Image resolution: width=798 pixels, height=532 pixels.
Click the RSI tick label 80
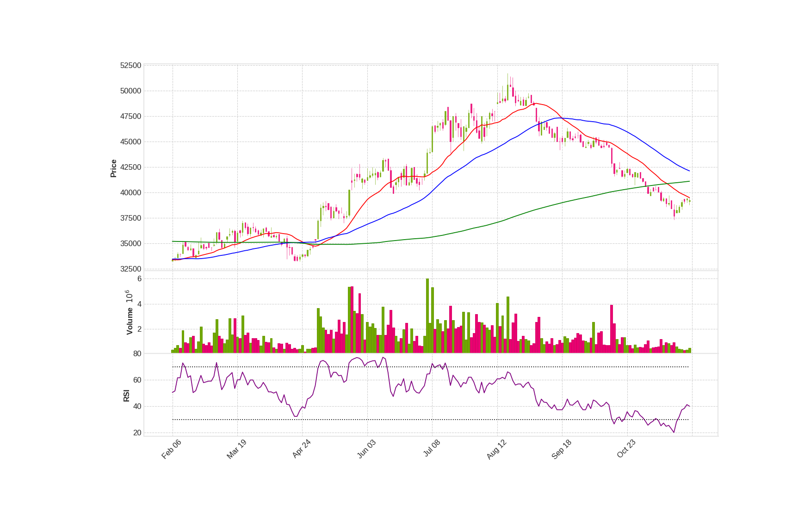point(137,354)
